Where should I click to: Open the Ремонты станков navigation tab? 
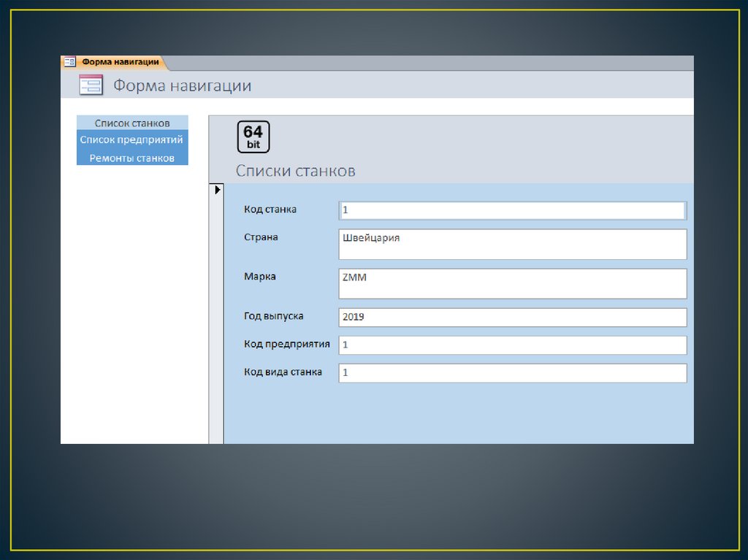click(132, 158)
